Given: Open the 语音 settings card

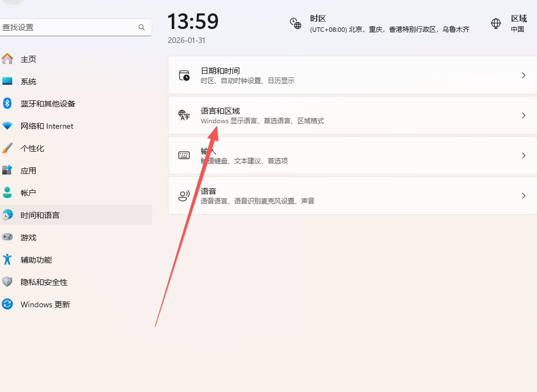Looking at the screenshot, I should (x=352, y=196).
